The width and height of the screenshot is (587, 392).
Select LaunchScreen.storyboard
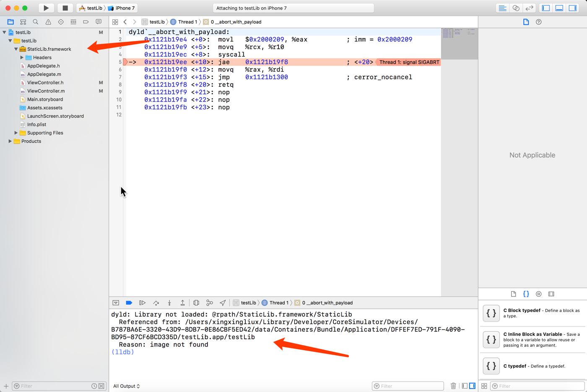(55, 116)
